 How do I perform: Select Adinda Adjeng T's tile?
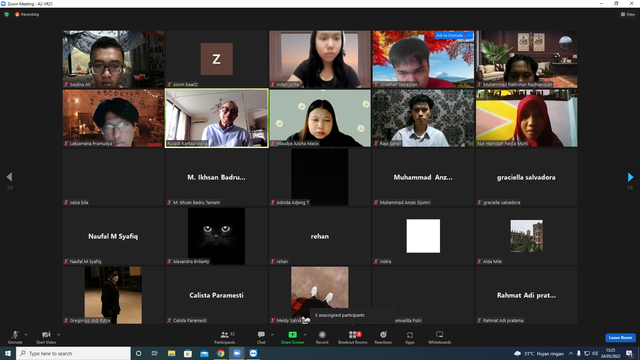point(320,177)
